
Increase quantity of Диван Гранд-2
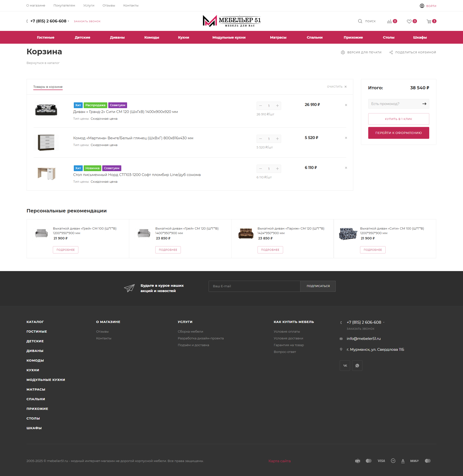pyautogui.click(x=277, y=106)
